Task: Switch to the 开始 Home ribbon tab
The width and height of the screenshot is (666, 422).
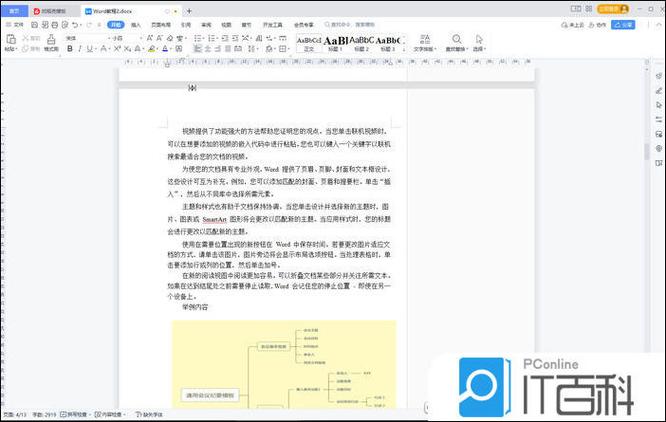Action: point(116,25)
